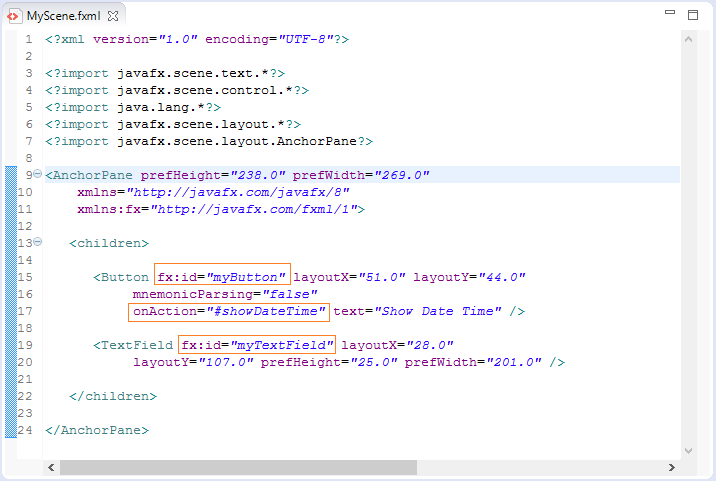Click the layout.AnchorPane import line
The image size is (716, 481).
click(x=209, y=142)
